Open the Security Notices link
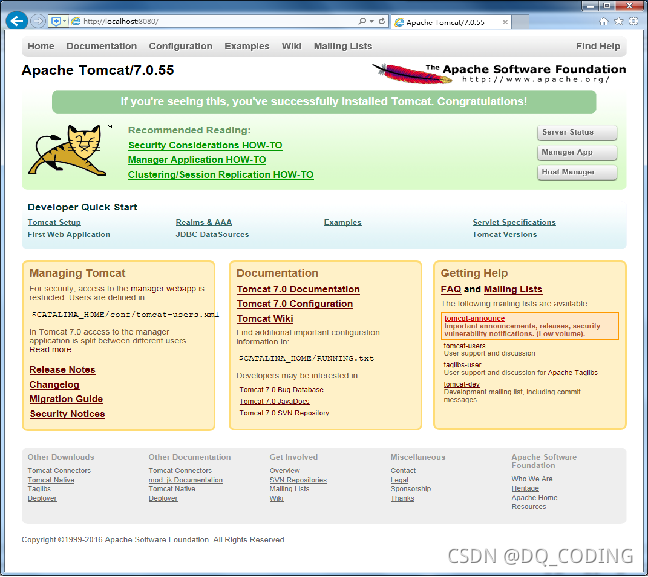The width and height of the screenshot is (648, 577). (67, 414)
